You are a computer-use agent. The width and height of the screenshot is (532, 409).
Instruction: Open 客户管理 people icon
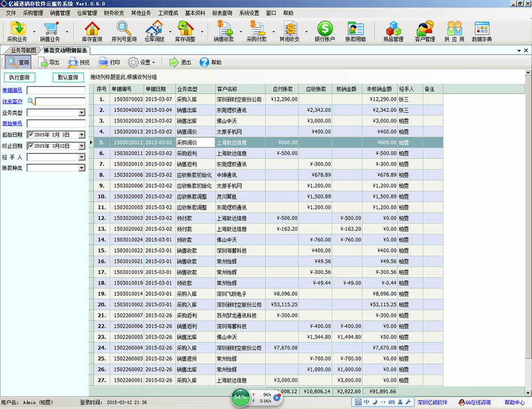(425, 31)
